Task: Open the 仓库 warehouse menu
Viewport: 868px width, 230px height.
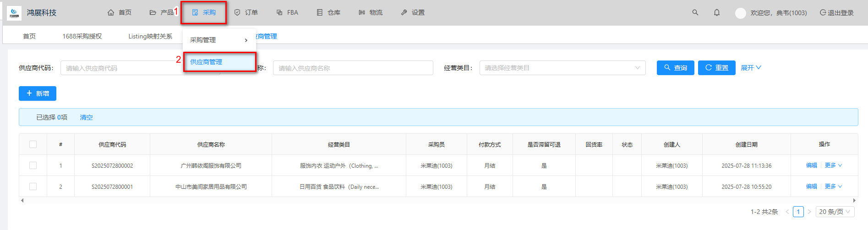Action: [x=328, y=13]
